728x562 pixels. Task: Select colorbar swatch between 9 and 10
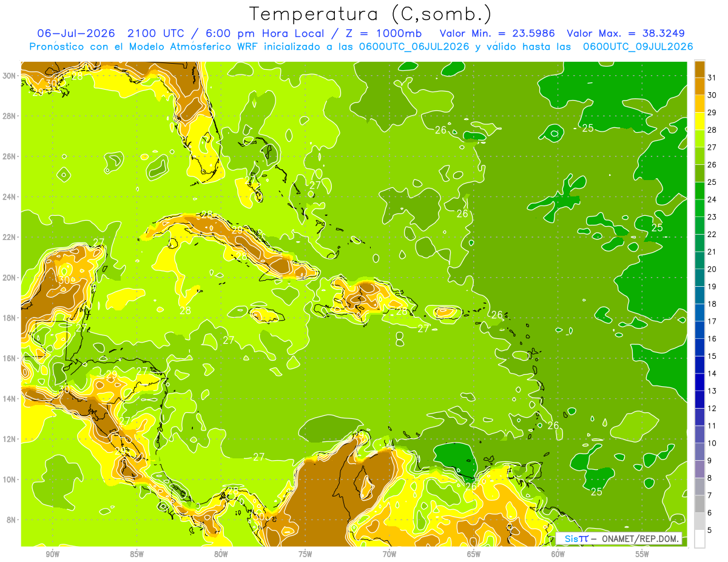(699, 452)
